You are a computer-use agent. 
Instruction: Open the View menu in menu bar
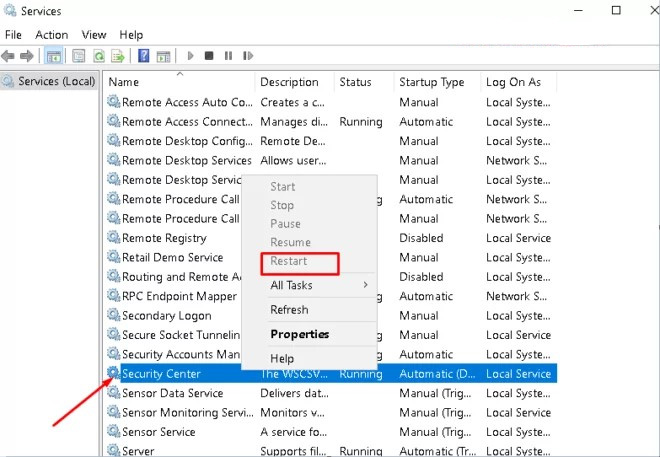pos(93,34)
